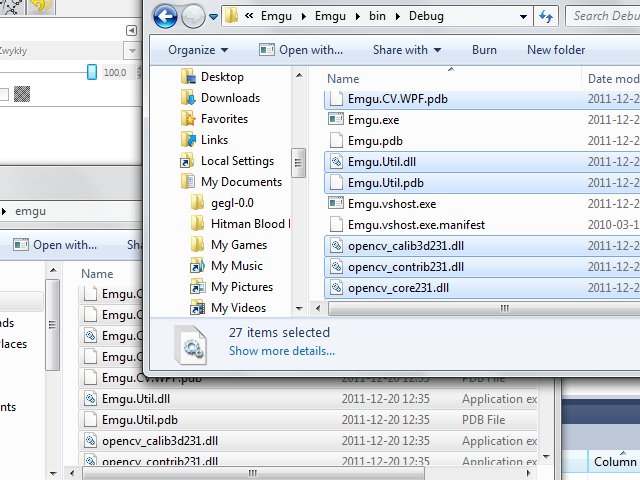Select My Documents in the navigation pane
640x480 pixels.
[231, 182]
